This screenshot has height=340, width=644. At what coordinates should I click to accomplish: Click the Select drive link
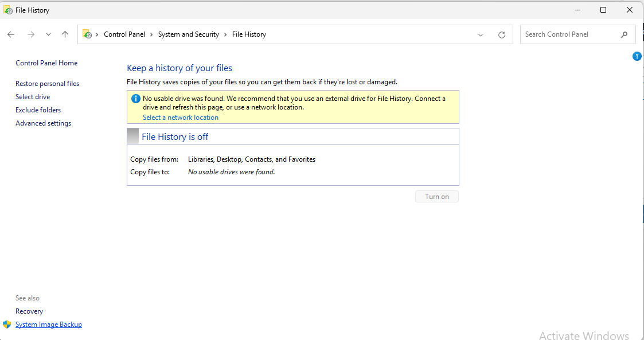pos(33,97)
